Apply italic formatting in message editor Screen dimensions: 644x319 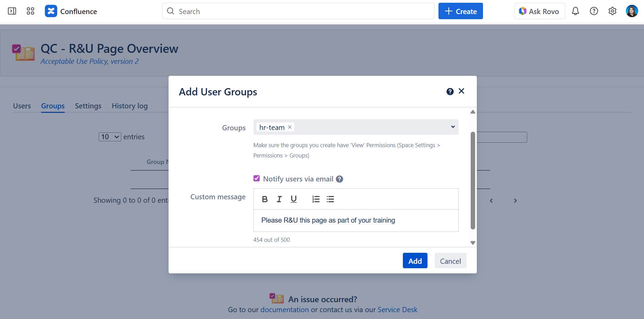279,199
